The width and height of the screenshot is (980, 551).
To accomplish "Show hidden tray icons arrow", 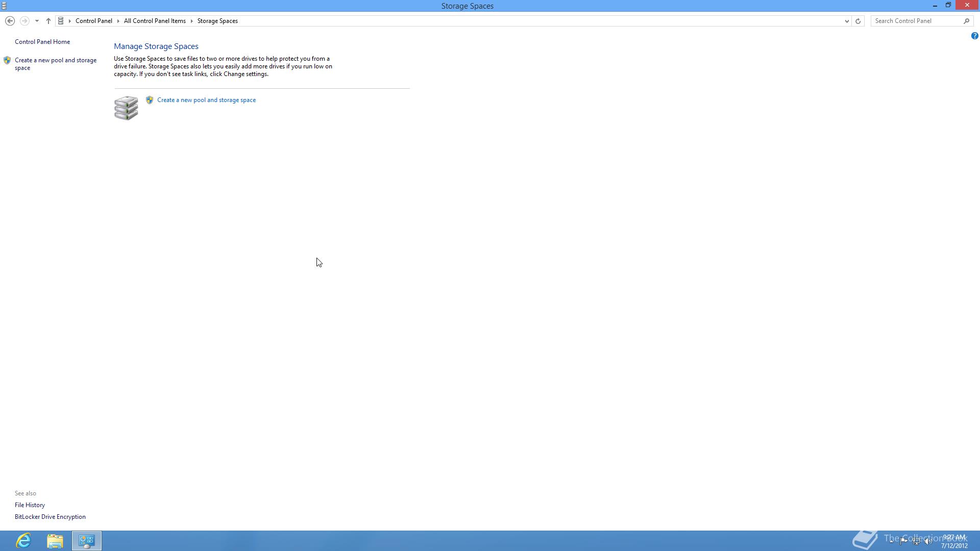I will click(x=892, y=541).
